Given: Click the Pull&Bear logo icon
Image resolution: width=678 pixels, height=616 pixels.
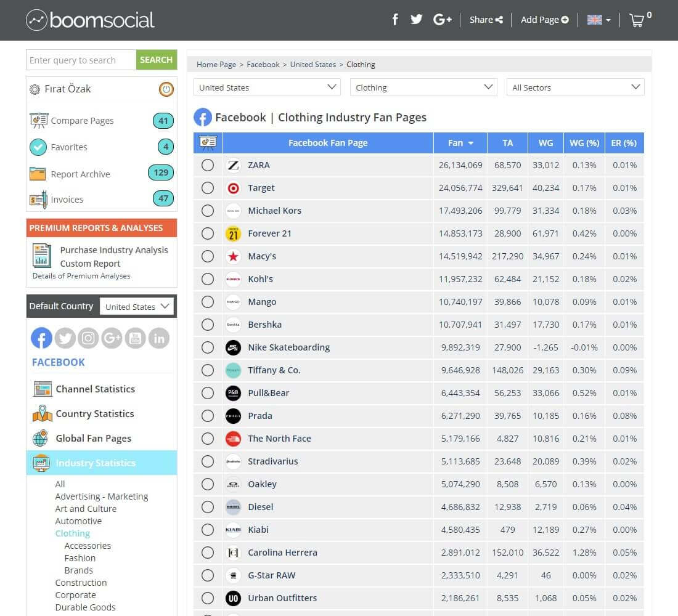Looking at the screenshot, I should pyautogui.click(x=233, y=393).
